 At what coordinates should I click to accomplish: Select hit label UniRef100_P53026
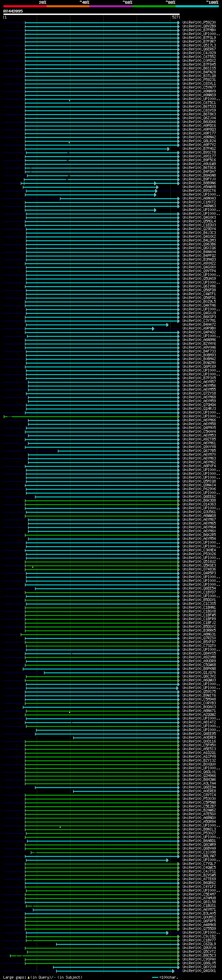pos(199,554)
